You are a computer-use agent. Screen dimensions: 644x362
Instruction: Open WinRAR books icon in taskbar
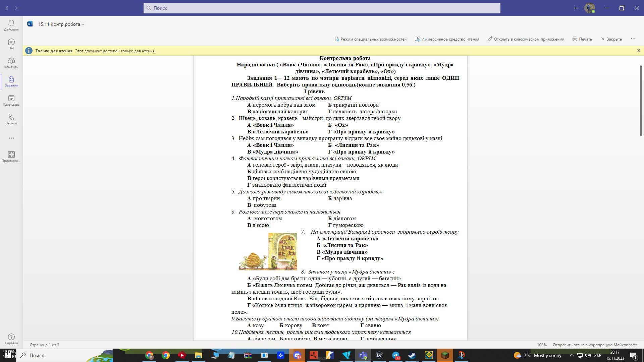click(x=248, y=355)
